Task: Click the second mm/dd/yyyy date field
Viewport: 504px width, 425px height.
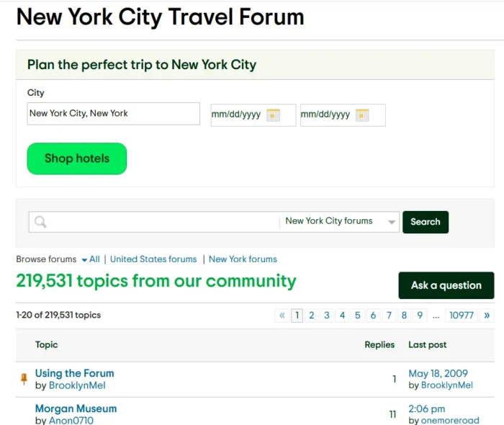Action: point(343,115)
